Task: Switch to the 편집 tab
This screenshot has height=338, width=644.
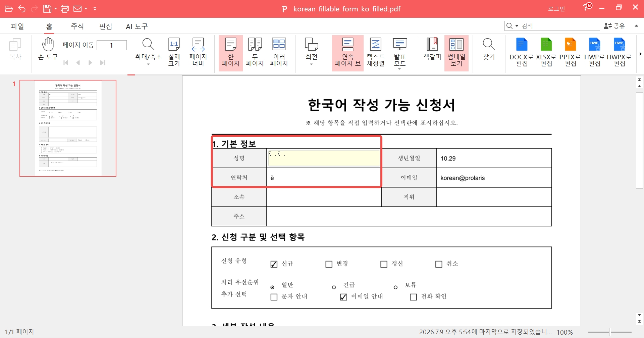Action: [x=106, y=26]
